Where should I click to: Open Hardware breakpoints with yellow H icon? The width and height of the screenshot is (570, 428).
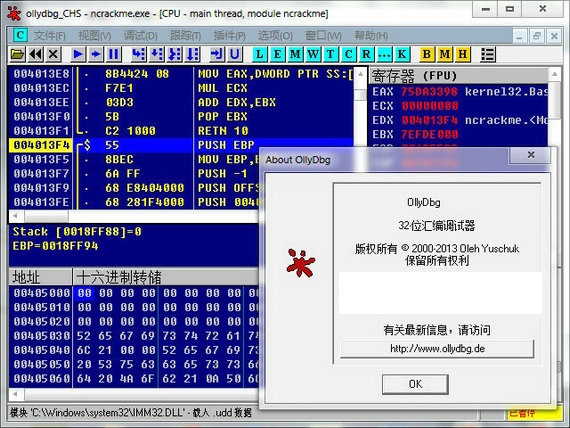point(462,55)
